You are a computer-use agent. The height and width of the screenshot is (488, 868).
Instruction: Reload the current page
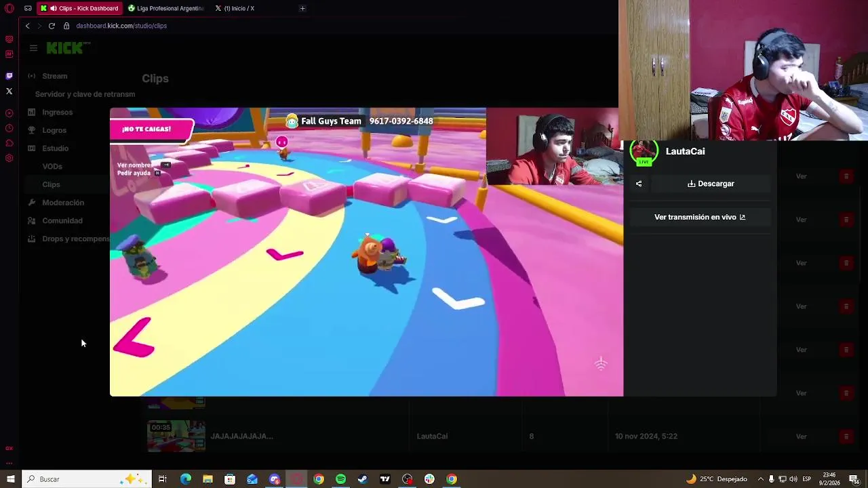(52, 26)
